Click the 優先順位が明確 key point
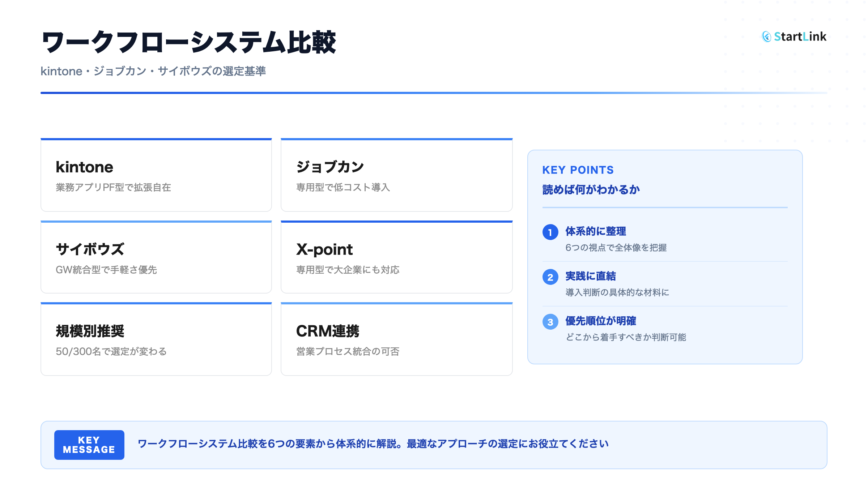 601,321
